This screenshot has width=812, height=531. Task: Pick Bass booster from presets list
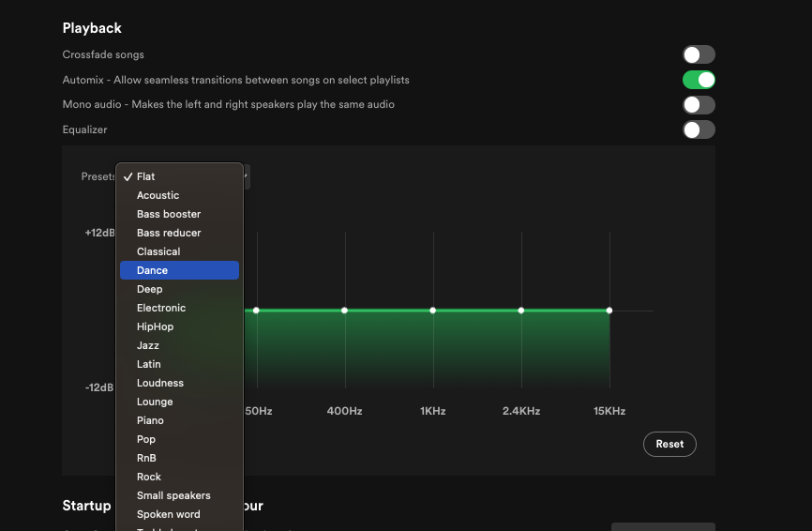[179, 214]
